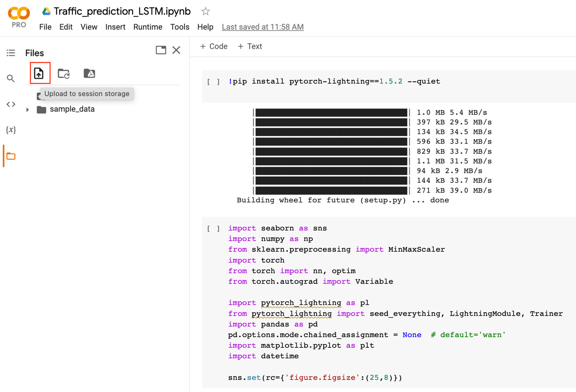Click the Files panel heading

(x=35, y=53)
